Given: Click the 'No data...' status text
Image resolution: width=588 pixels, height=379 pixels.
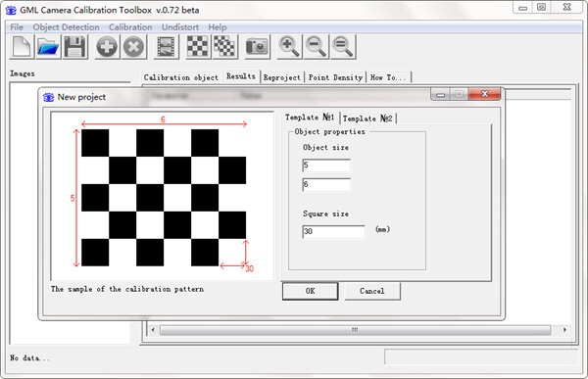Looking at the screenshot, I should coord(29,358).
